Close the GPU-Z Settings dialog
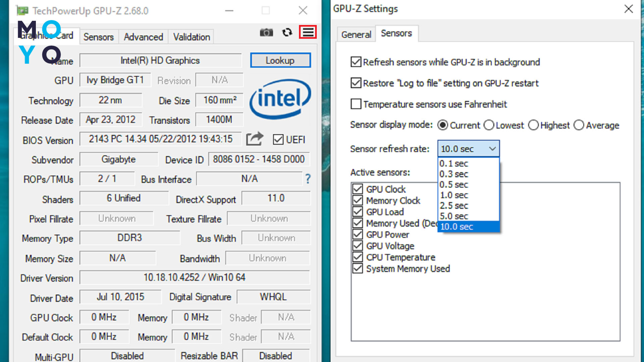Viewport: 644px width, 362px height. [x=629, y=9]
